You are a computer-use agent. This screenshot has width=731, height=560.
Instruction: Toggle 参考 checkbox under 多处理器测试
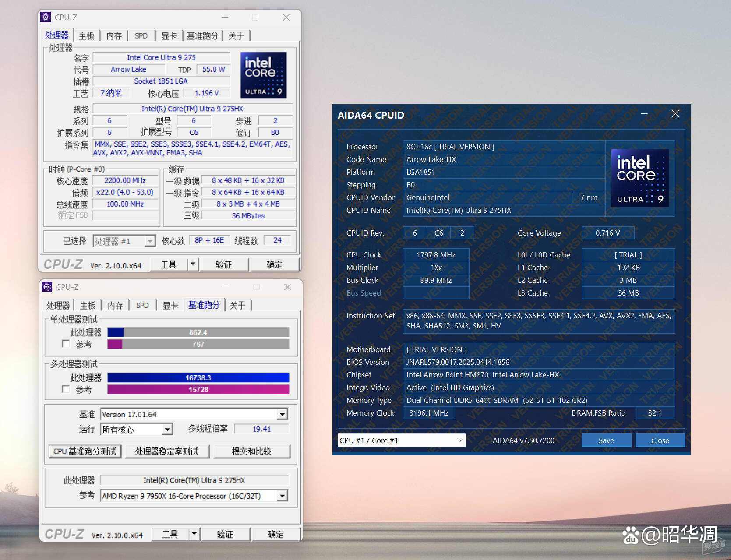point(66,389)
